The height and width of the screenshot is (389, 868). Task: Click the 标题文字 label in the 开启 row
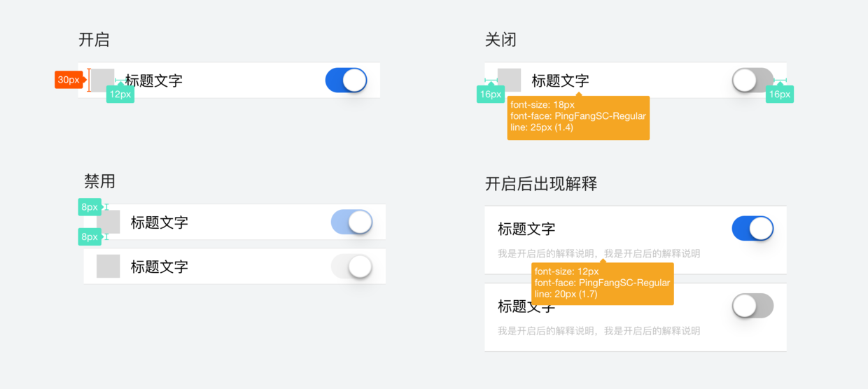[154, 80]
